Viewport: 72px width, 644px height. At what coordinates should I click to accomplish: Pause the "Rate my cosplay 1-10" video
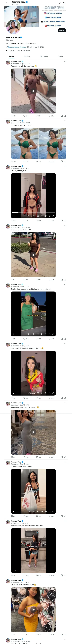pyautogui.click(x=13, y=216)
